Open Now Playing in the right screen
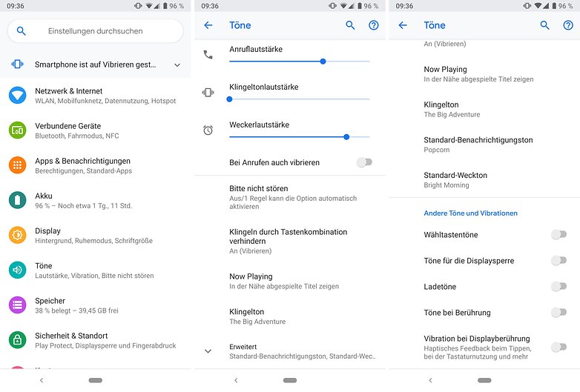Screen dimensions: 580x392 point(484,74)
